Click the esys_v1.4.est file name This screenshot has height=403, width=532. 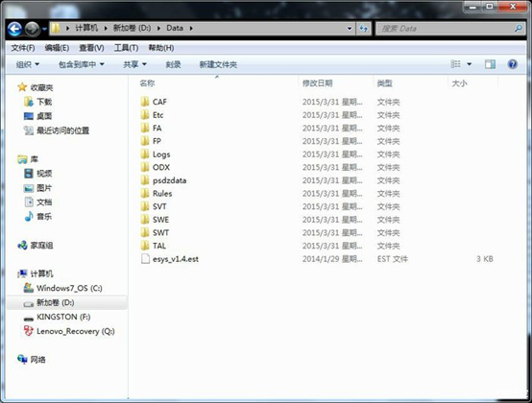pyautogui.click(x=176, y=259)
